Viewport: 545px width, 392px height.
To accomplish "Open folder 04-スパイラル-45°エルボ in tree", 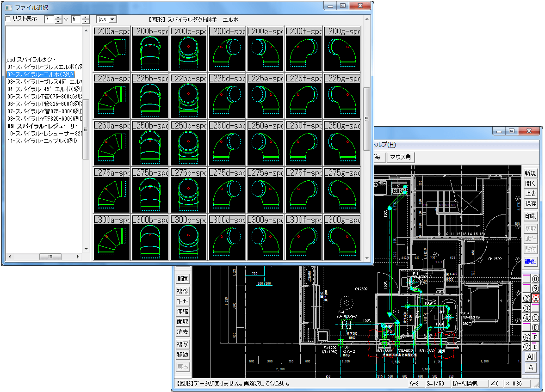I will click(44, 89).
